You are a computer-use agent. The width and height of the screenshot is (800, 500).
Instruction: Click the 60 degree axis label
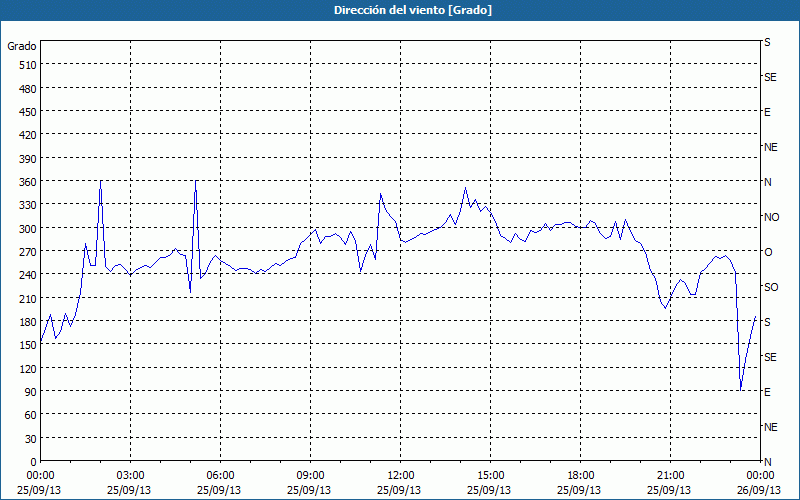(31, 415)
